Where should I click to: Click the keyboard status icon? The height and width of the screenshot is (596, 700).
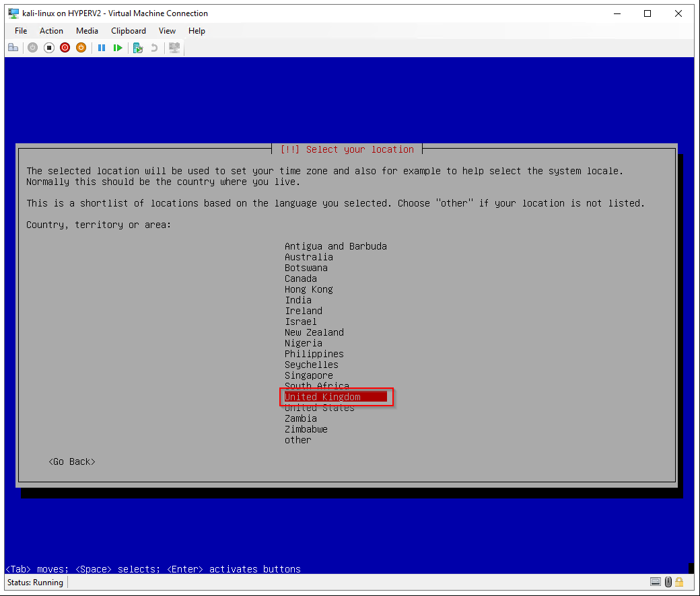[x=655, y=582]
